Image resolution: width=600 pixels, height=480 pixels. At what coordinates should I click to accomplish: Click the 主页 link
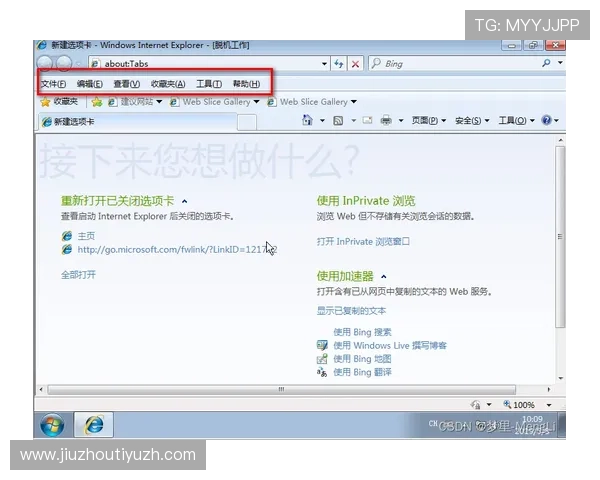[x=86, y=236]
